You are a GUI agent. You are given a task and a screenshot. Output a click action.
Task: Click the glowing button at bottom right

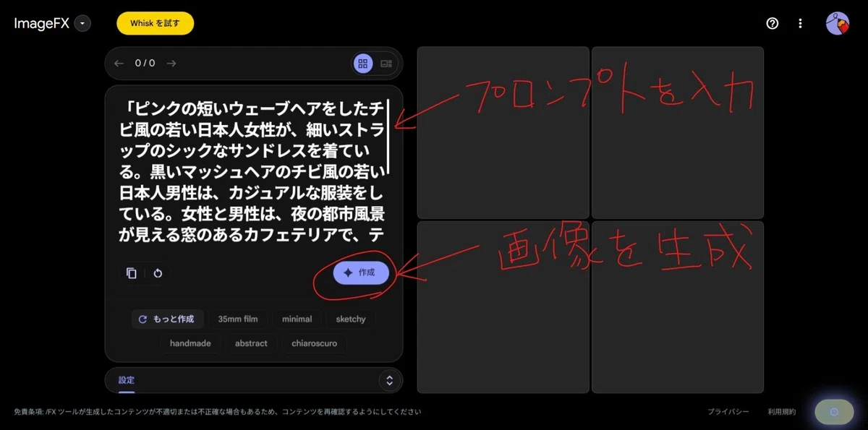tap(834, 411)
